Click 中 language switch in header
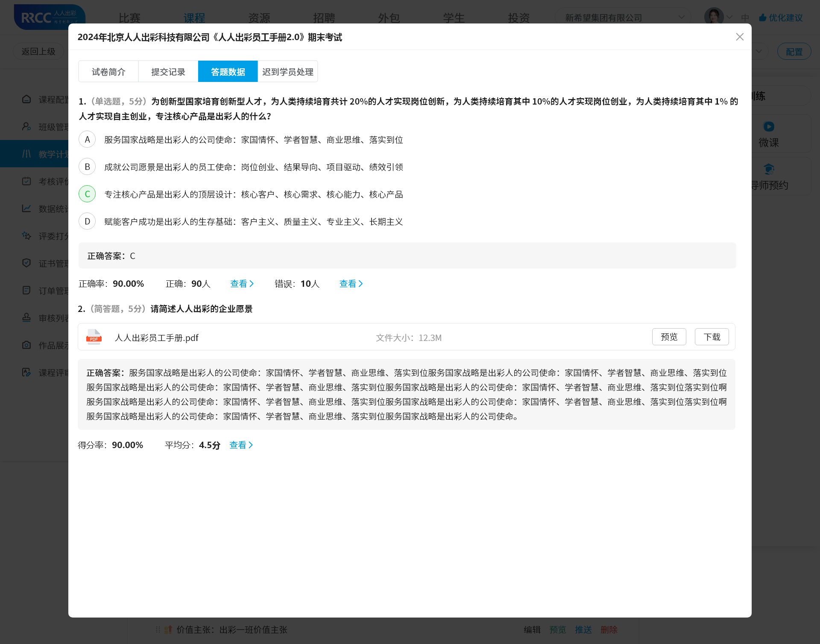This screenshot has width=820, height=644. (745, 17)
